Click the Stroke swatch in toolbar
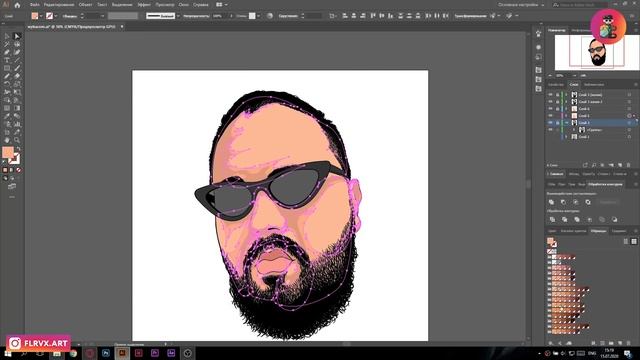 click(15, 159)
